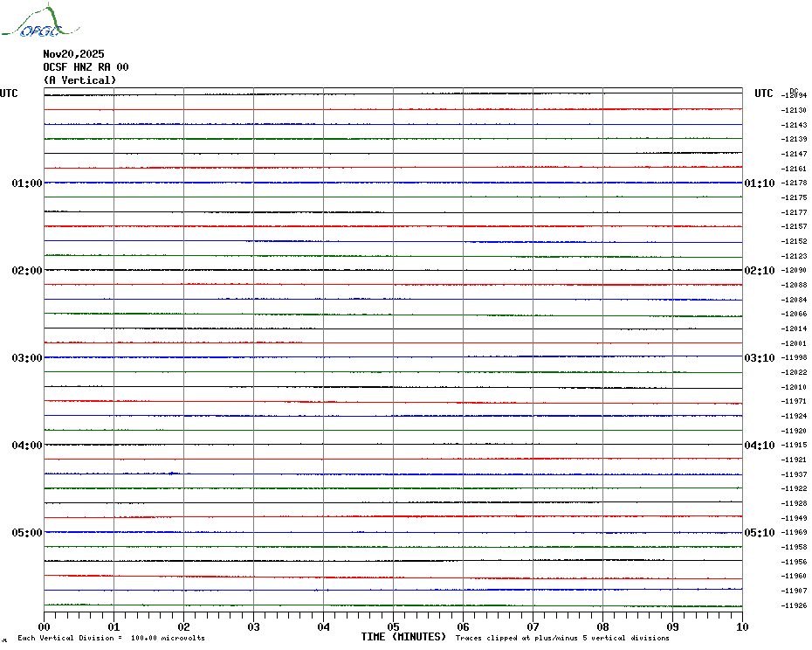
Task: Select the 04:00 time marker on left
Action: tap(27, 446)
